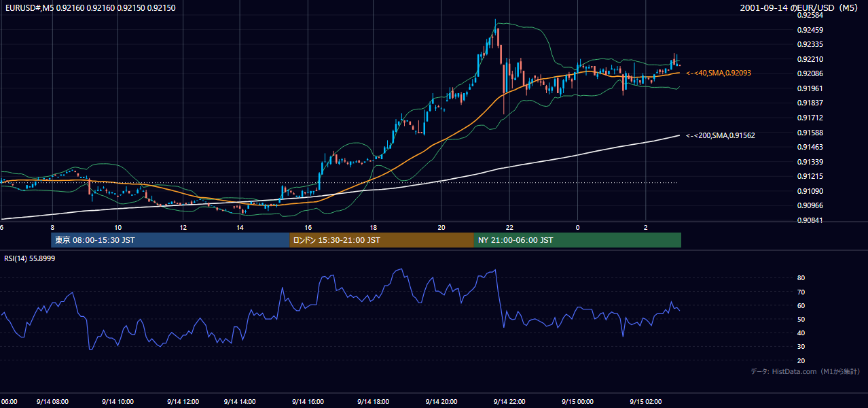Click hour label 20 under price chart
The image size is (868, 408).
pos(441,227)
